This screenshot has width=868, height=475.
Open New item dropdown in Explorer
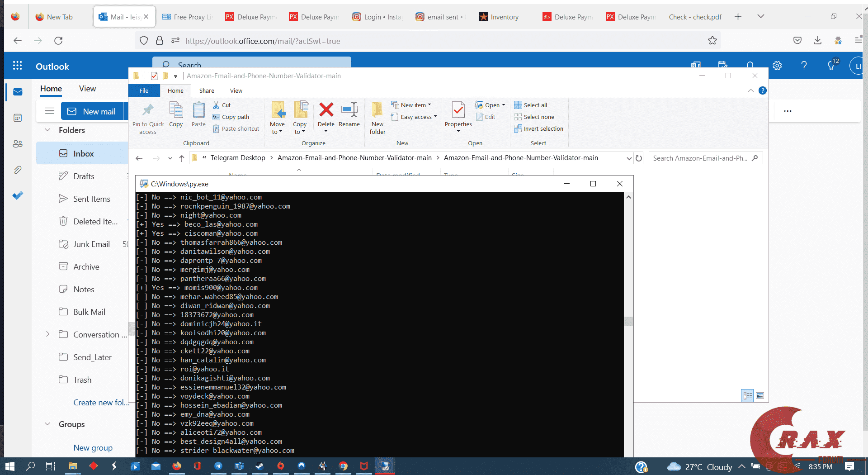click(411, 105)
